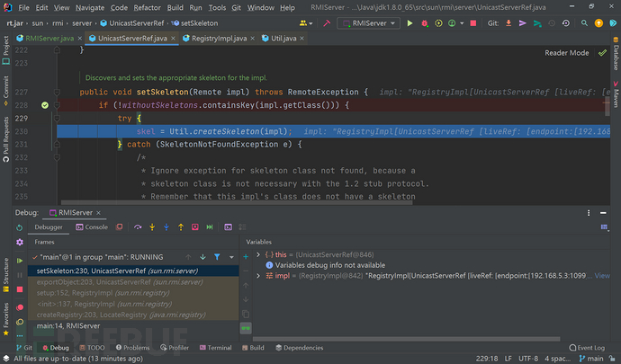Build project with hammer icon
This screenshot has height=364, width=621.
(327, 23)
